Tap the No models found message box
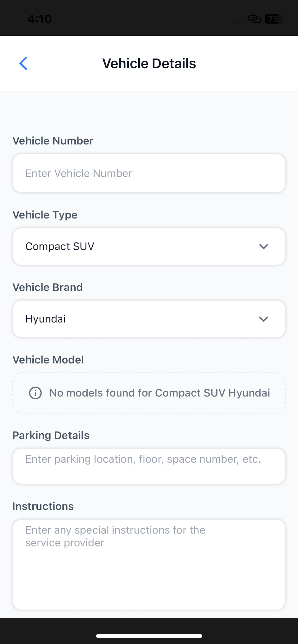The height and width of the screenshot is (644, 298). [x=149, y=393]
